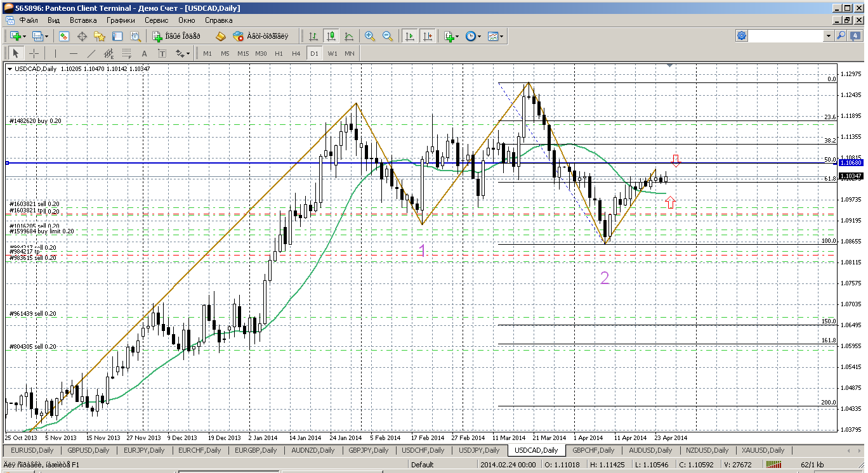Draw a trendline with the diagonal line tool
The width and height of the screenshot is (868, 473).
point(91,54)
